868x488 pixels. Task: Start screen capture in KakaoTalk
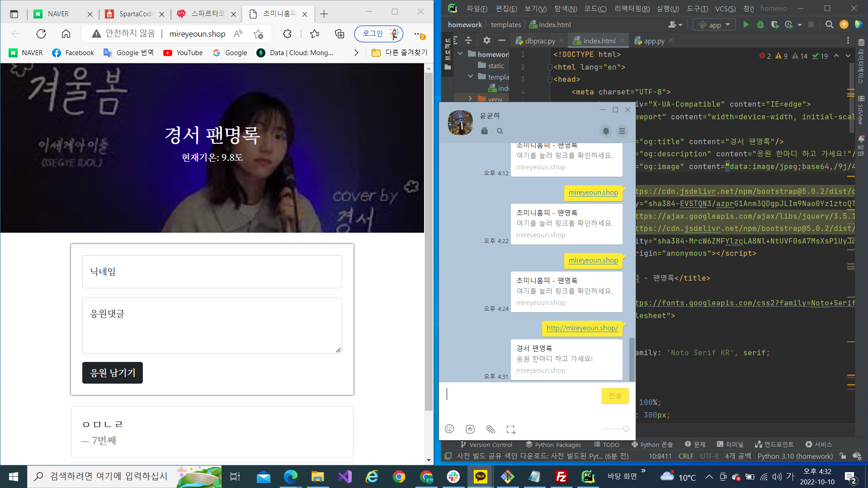tap(511, 429)
